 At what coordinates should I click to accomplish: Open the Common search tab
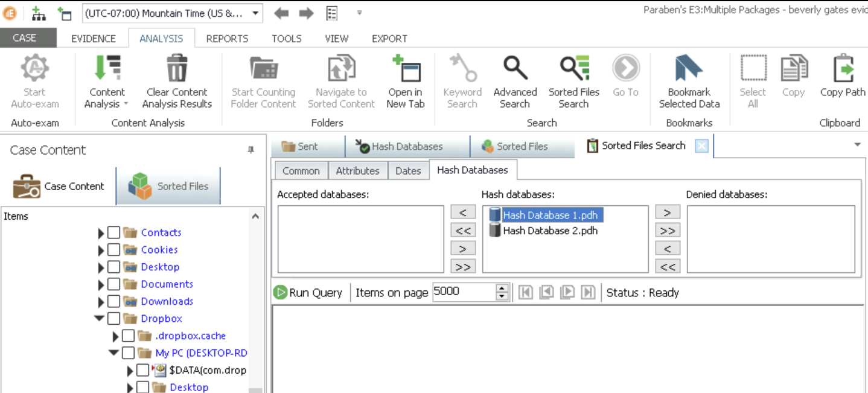point(301,171)
